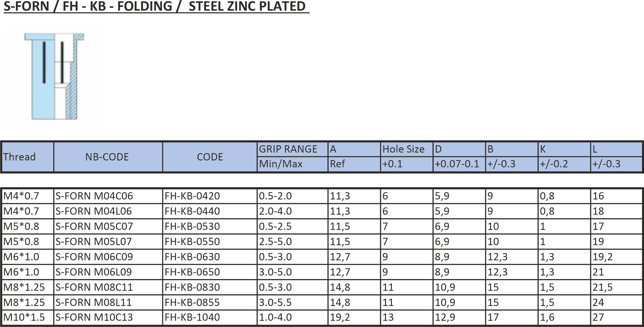This screenshot has height=327, width=644.
Task: Click B value 17
Action: 512,317
